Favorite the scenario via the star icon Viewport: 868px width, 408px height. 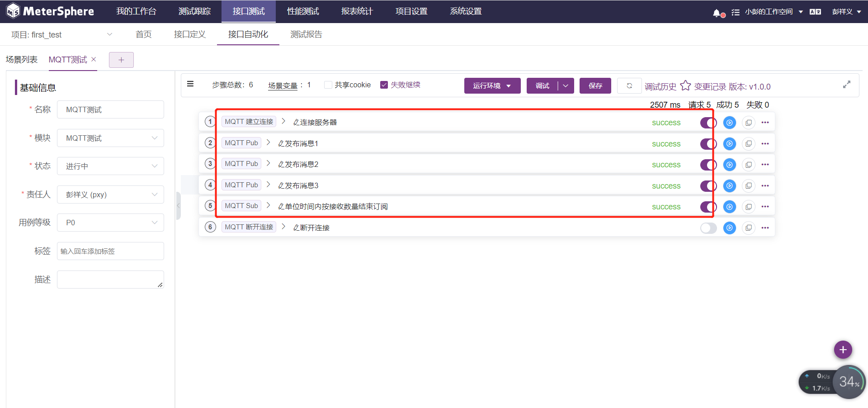(686, 85)
